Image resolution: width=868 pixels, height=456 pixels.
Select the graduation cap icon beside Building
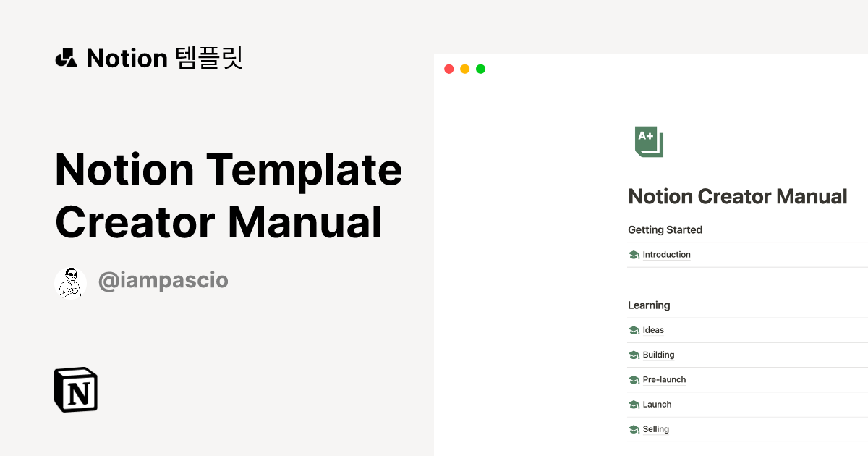pyautogui.click(x=634, y=355)
